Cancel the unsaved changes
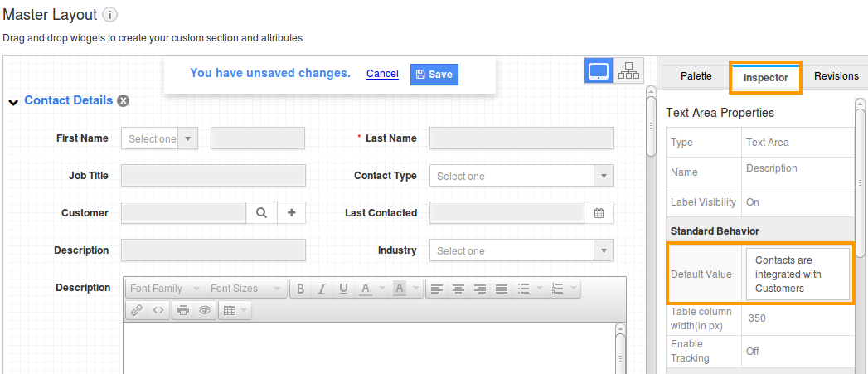 [382, 74]
